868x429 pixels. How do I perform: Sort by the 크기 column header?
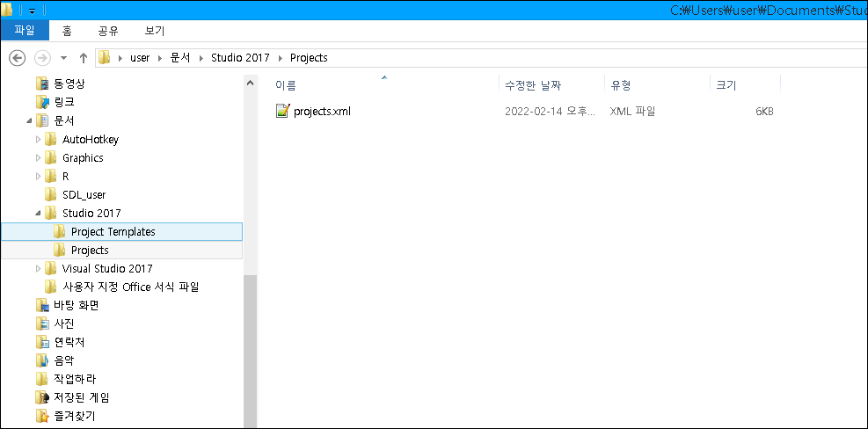726,85
